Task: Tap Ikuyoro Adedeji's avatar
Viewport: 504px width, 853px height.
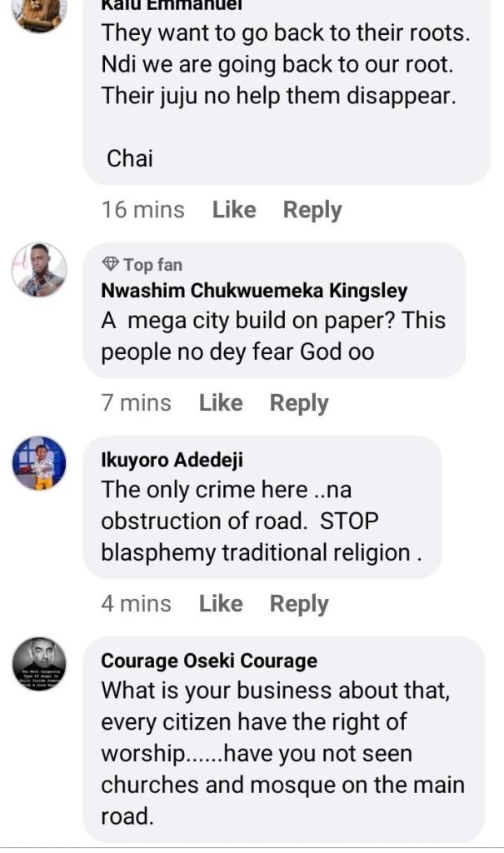Action: (x=39, y=462)
